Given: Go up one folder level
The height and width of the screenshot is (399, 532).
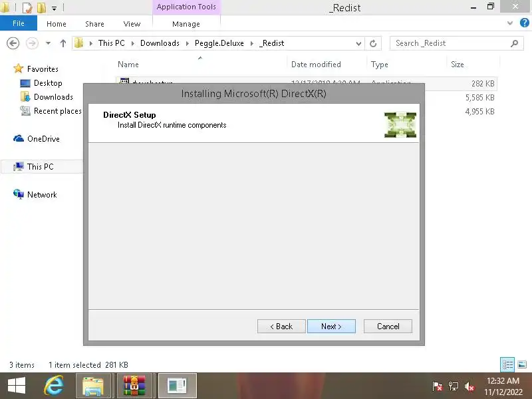Looking at the screenshot, I should 63,43.
